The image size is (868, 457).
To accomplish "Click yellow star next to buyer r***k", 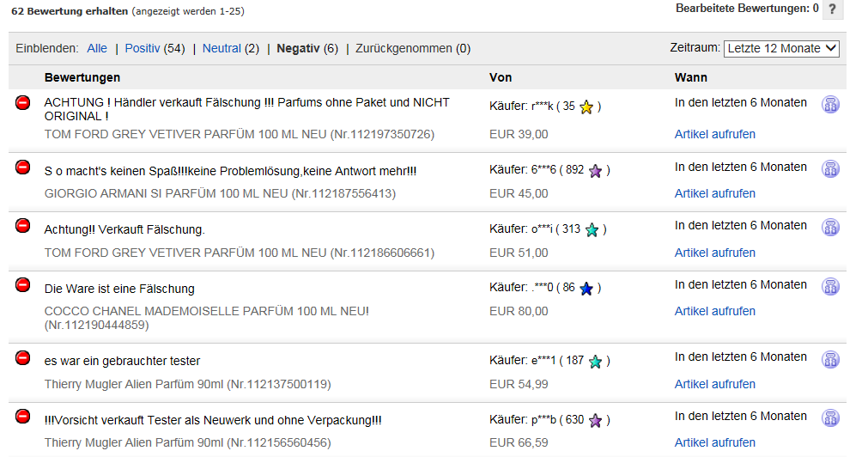I will click(586, 107).
